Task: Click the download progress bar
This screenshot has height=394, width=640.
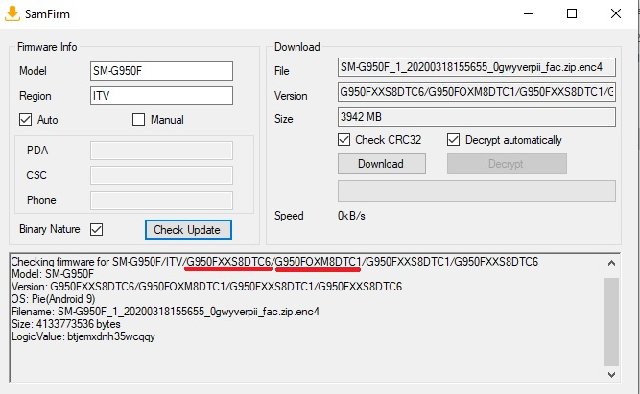Action: pyautogui.click(x=476, y=191)
